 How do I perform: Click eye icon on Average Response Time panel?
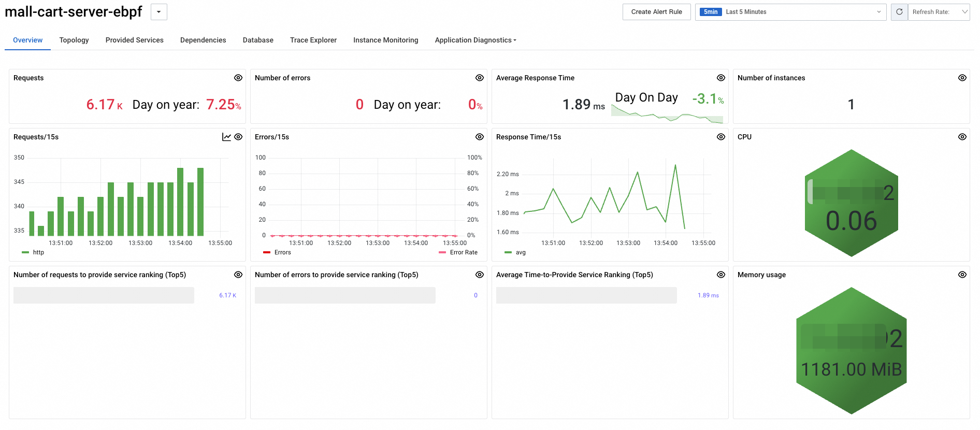click(x=721, y=78)
